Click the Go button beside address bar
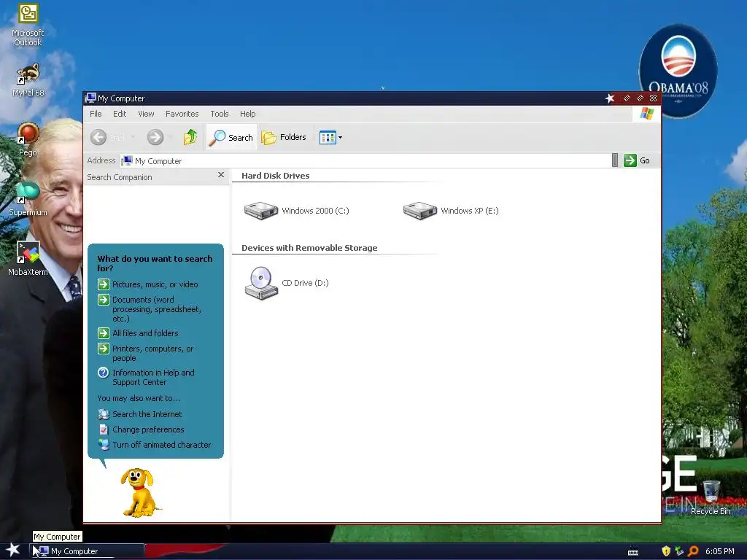747x560 pixels. tap(637, 160)
